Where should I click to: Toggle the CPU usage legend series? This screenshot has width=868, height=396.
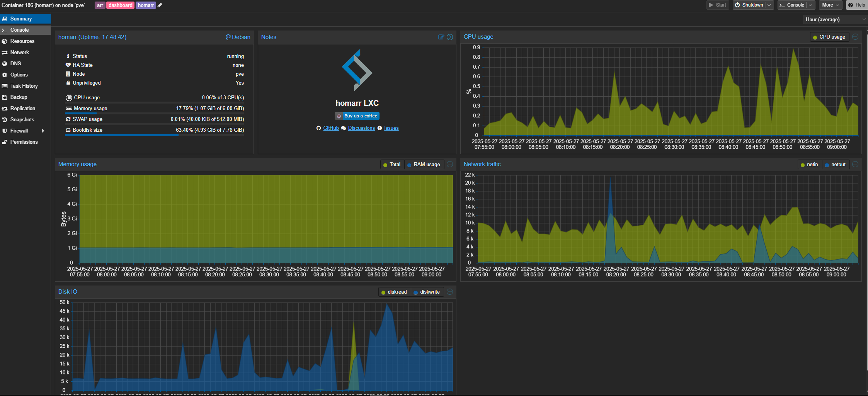click(x=829, y=37)
